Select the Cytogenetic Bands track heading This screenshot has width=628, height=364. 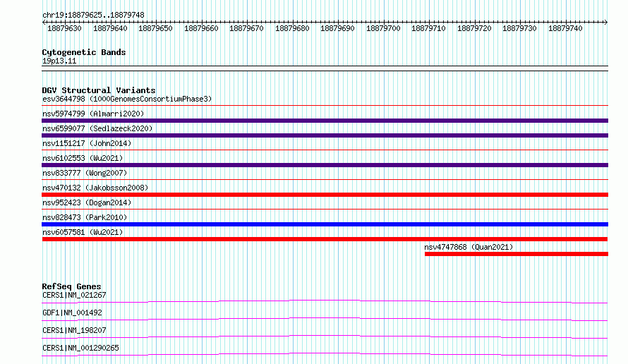click(84, 52)
